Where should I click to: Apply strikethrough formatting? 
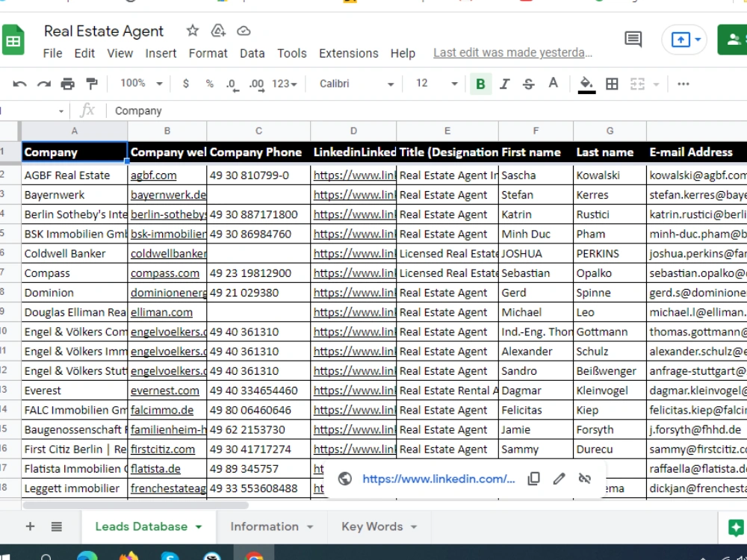point(528,83)
